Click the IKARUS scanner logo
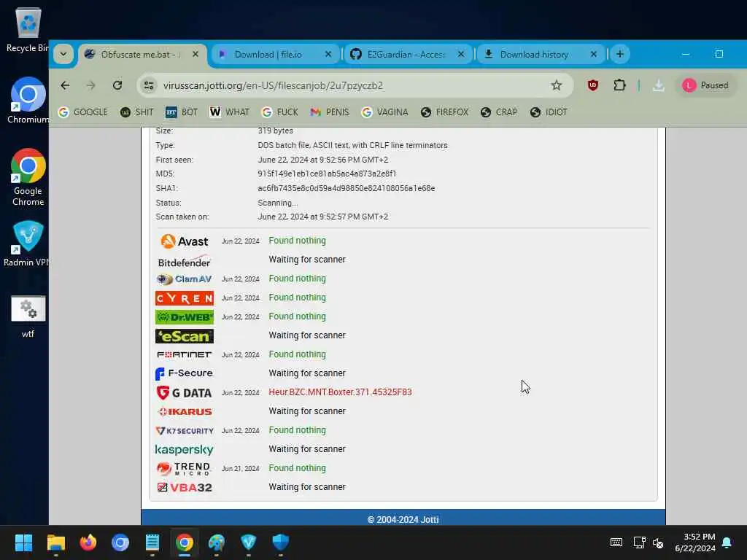Viewport: 747px width, 560px height. tap(185, 411)
